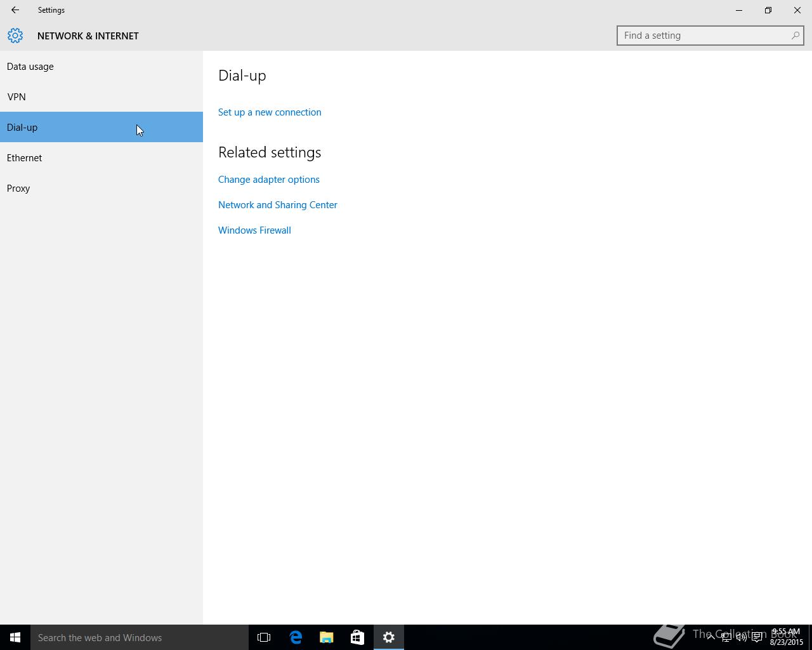Image resolution: width=812 pixels, height=650 pixels.
Task: Open the Proxy settings page
Action: [18, 189]
